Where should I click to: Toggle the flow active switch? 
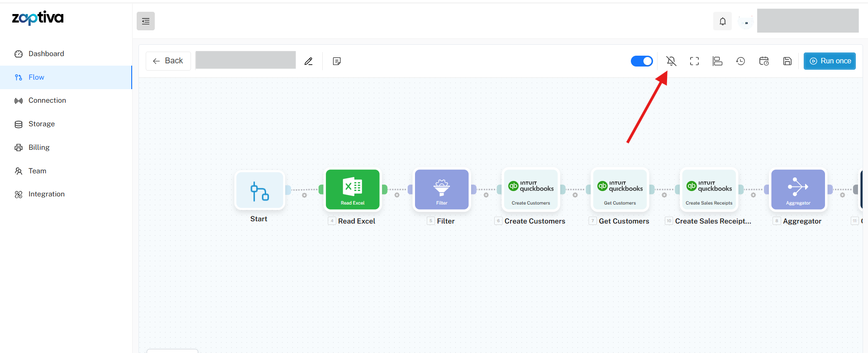pos(642,61)
